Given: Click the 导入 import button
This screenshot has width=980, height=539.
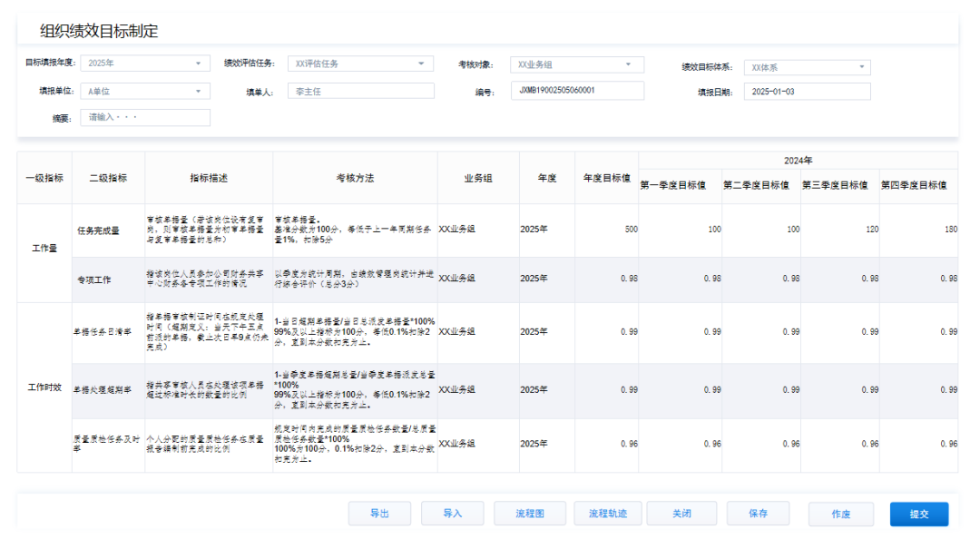Looking at the screenshot, I should click(x=453, y=513).
